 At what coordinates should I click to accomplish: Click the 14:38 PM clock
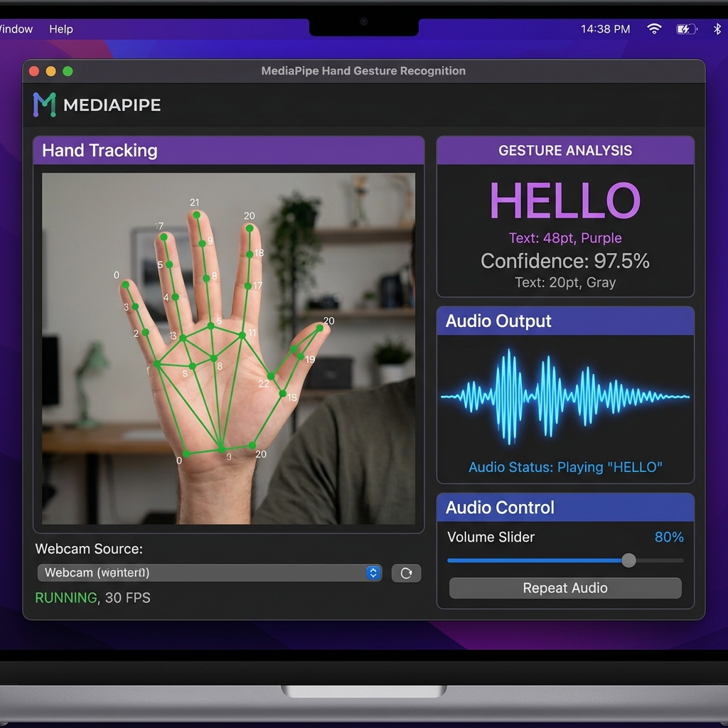606,28
